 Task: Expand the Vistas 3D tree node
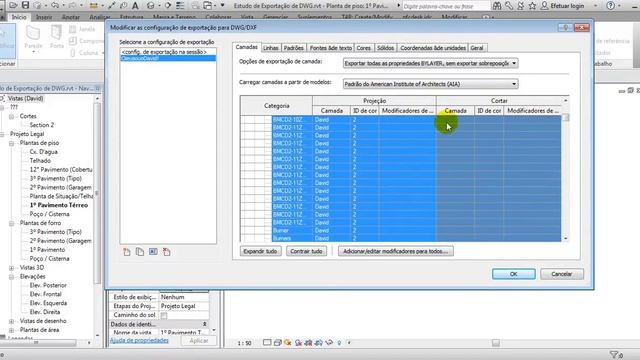[11, 268]
